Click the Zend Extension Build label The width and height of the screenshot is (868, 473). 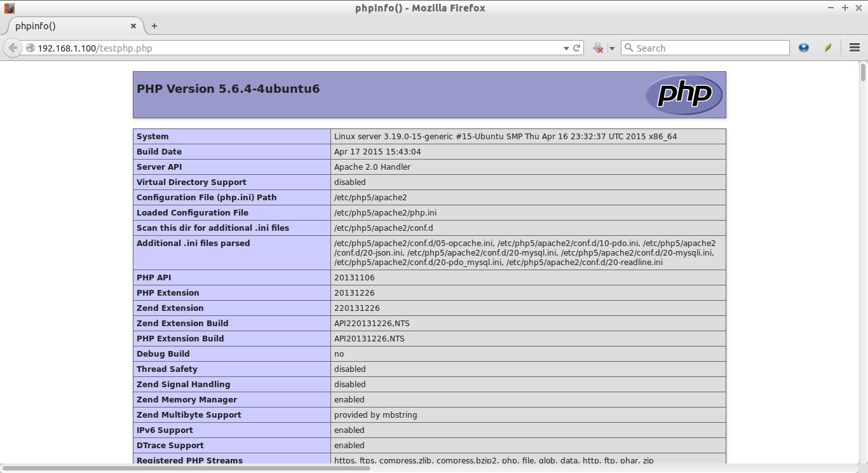(x=182, y=323)
